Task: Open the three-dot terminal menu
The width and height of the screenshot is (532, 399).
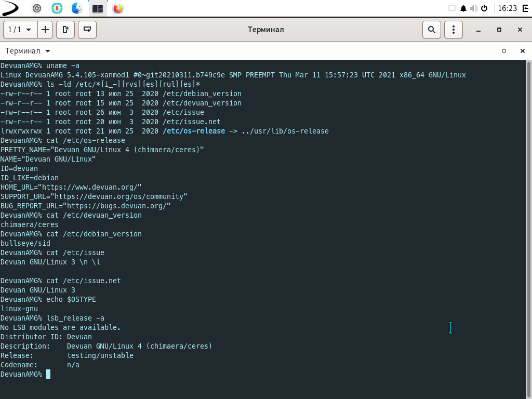Action: pos(453,30)
